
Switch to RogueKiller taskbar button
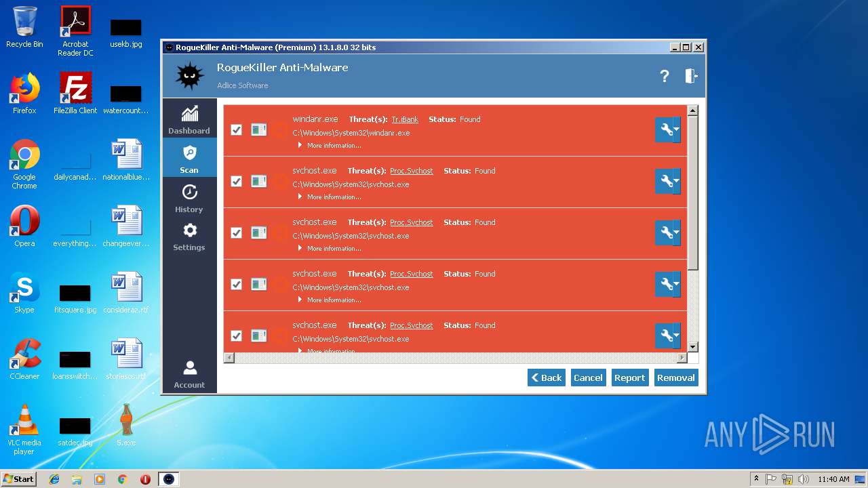[169, 479]
